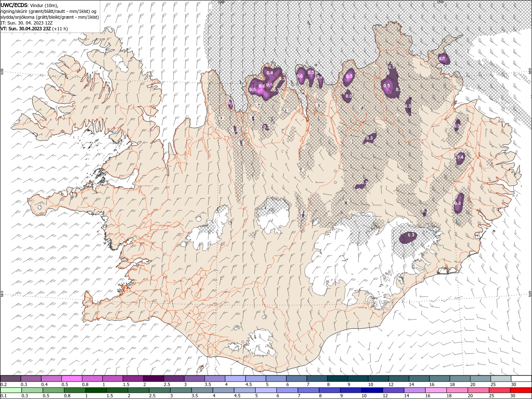Click the 0.2 label in the snow legend
Image resolution: width=532 pixels, height=399 pixels.
(3, 384)
